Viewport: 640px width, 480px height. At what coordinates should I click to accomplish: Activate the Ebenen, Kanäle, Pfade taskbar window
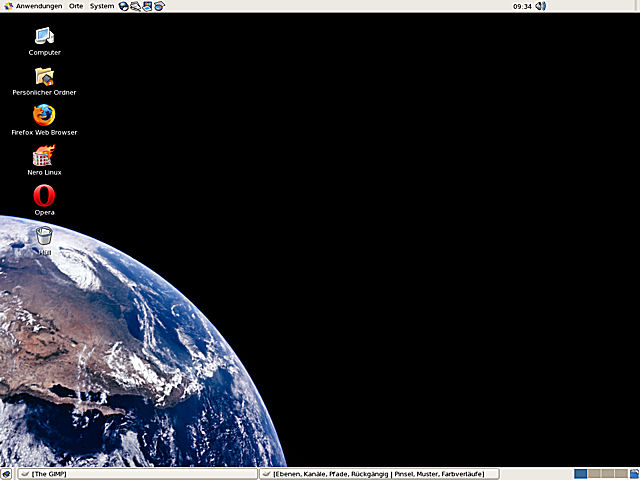pos(378,474)
